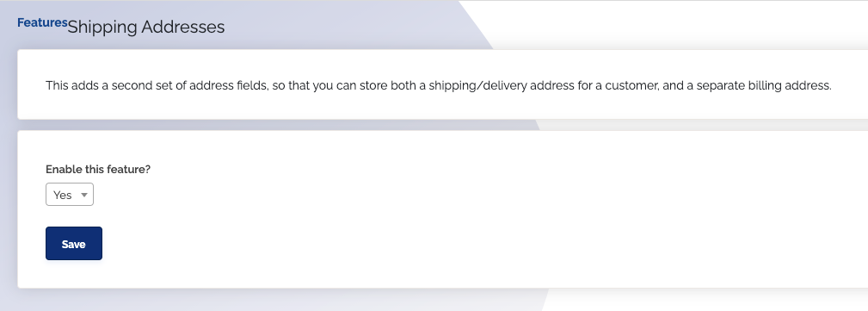Click the Shipping Addresses page heading

click(x=146, y=28)
